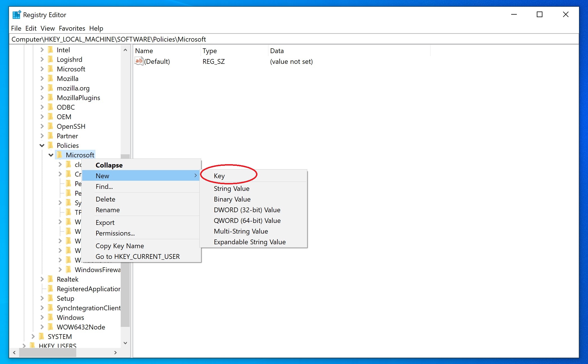Viewport: 588px width, 364px height.
Task: Select New in the context menu
Action: [x=141, y=176]
